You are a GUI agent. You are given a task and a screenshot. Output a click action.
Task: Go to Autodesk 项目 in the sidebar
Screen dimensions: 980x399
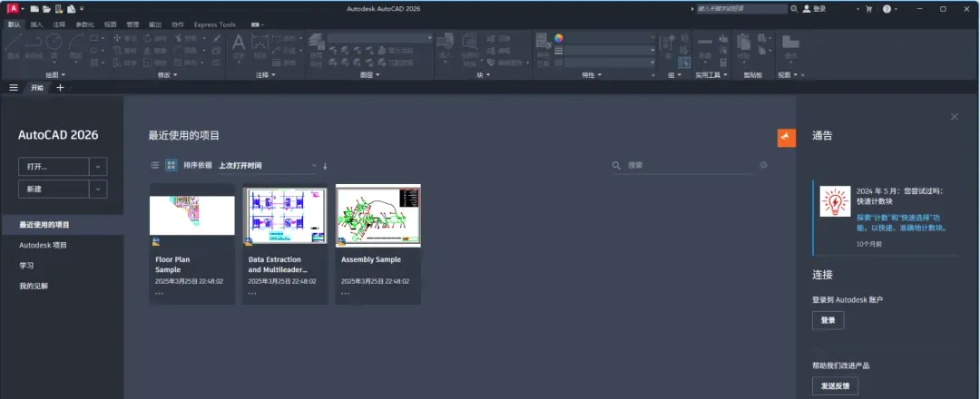tap(44, 246)
